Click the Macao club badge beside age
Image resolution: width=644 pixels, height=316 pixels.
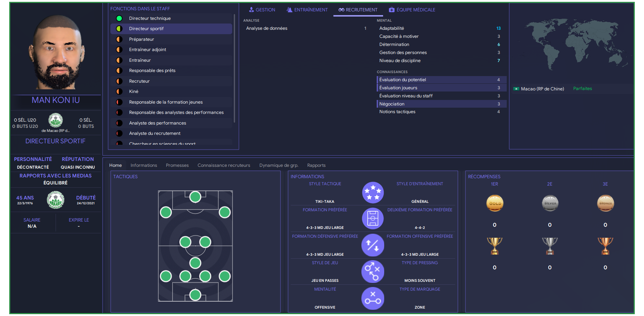pyautogui.click(x=56, y=200)
